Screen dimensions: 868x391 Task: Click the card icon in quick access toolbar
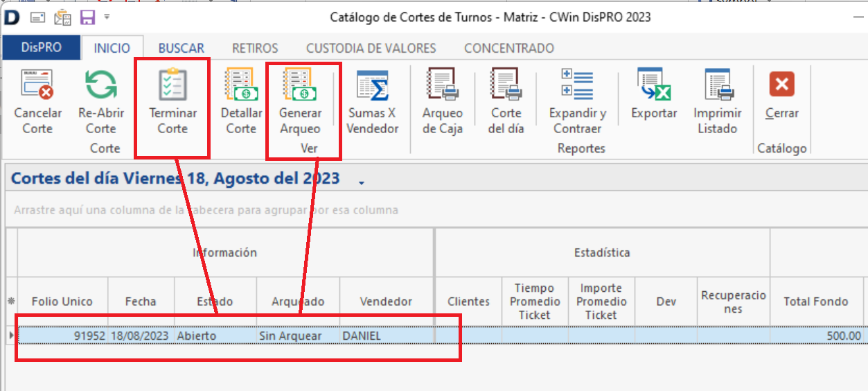click(x=38, y=17)
